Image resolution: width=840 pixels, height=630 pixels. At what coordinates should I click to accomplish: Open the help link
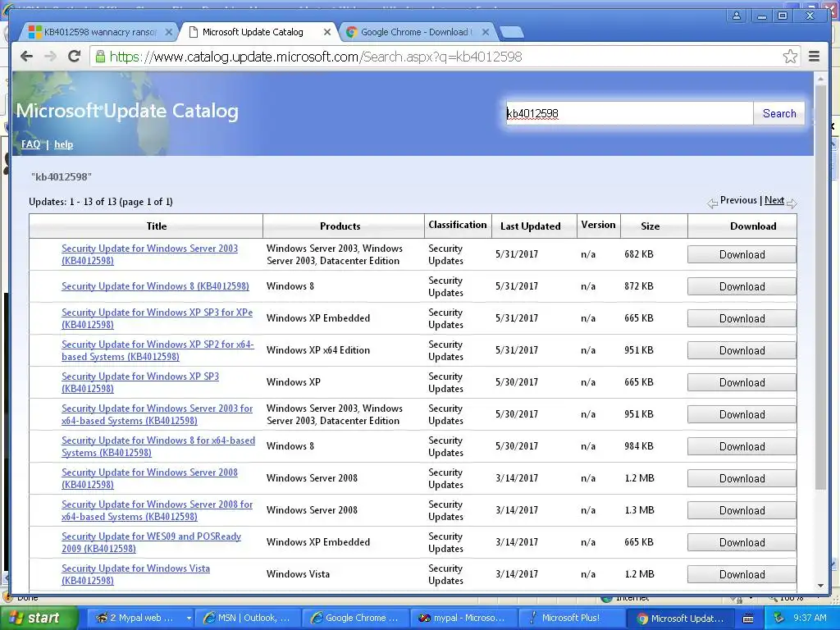point(63,144)
